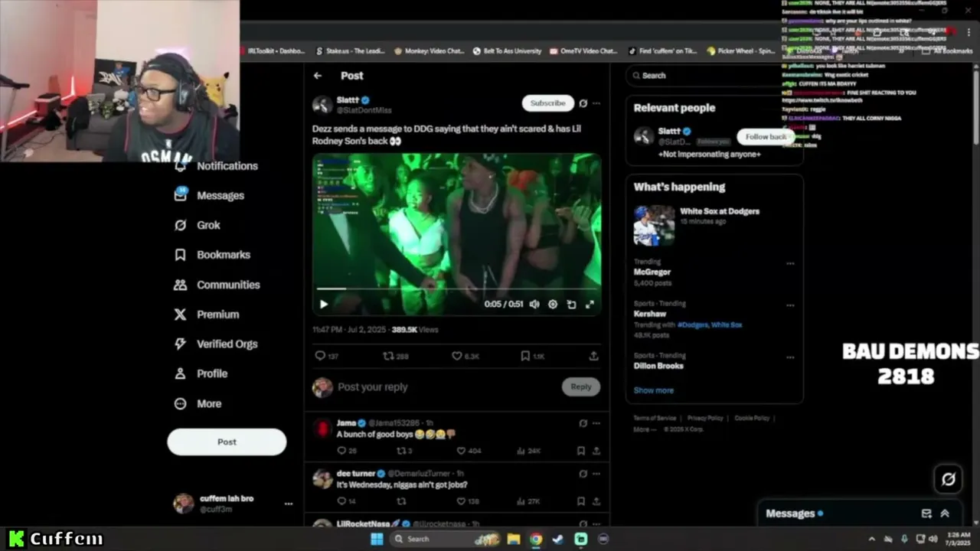Open more options for Kershaw trend

(790, 305)
